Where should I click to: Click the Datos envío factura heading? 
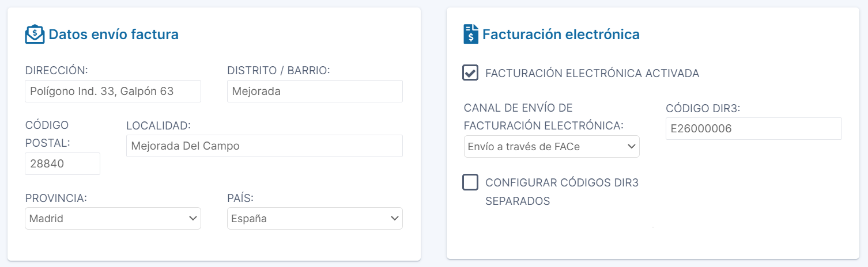pos(114,35)
